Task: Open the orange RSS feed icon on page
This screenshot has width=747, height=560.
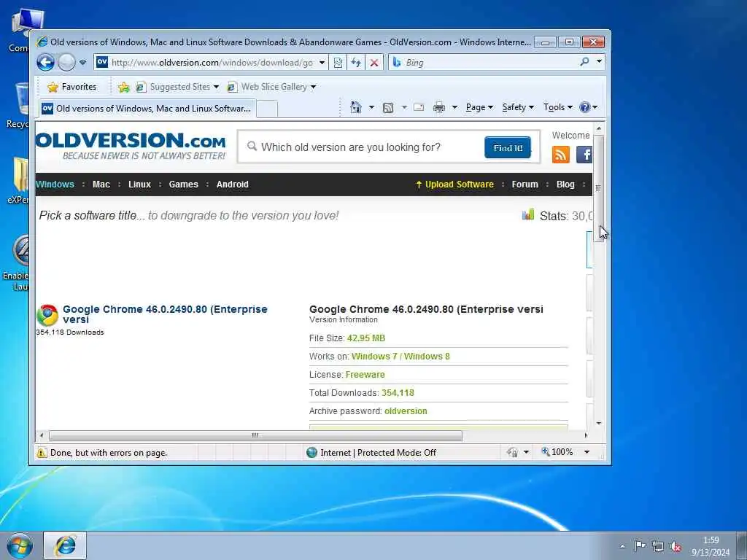Action: 561,155
